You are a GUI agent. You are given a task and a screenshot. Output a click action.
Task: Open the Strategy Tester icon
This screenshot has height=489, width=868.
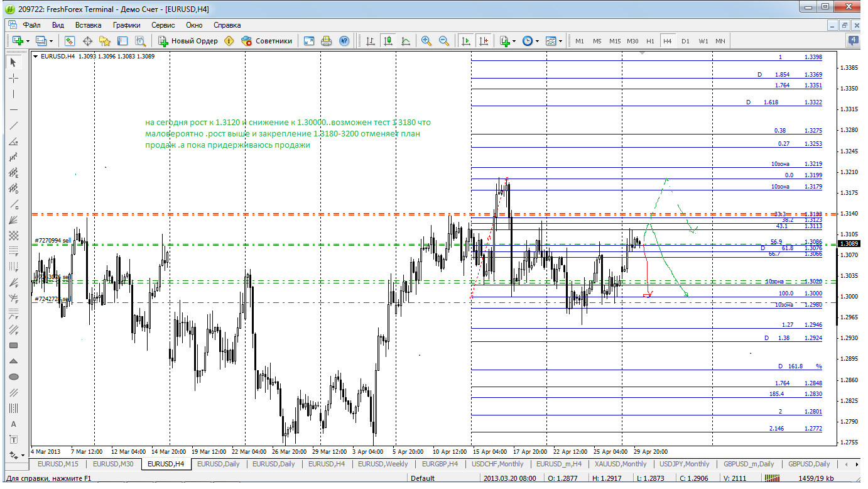coord(140,41)
